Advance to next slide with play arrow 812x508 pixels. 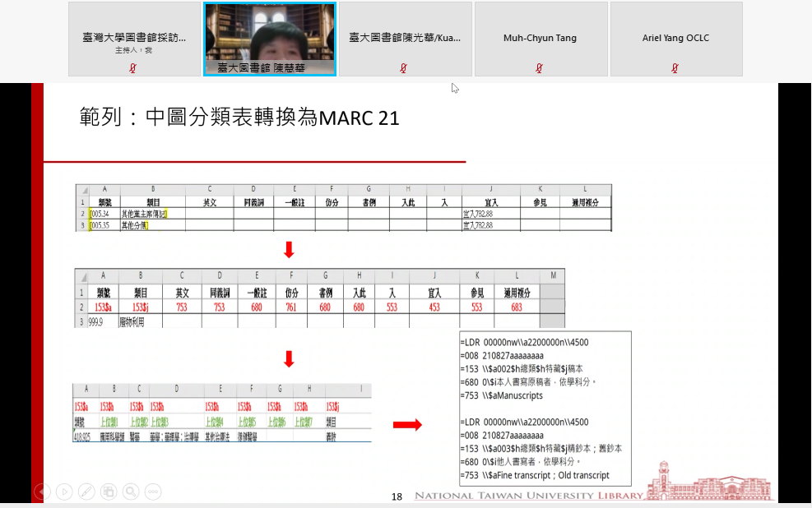point(64,492)
